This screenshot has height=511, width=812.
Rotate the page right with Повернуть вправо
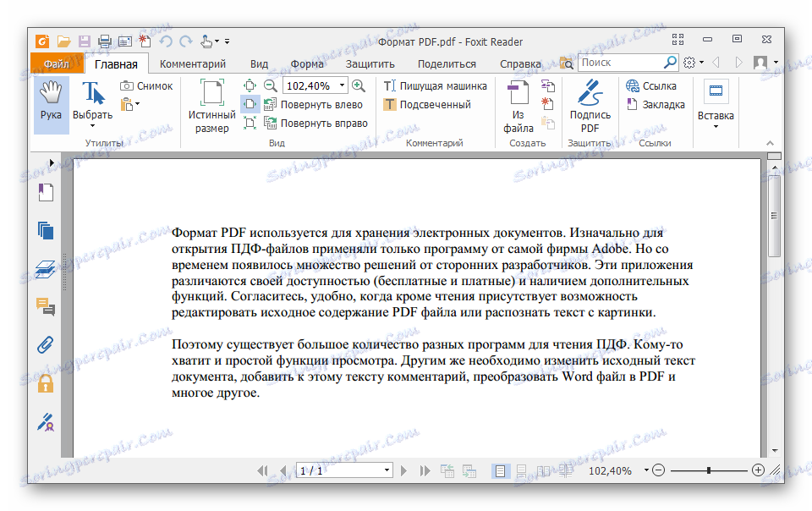[x=315, y=124]
